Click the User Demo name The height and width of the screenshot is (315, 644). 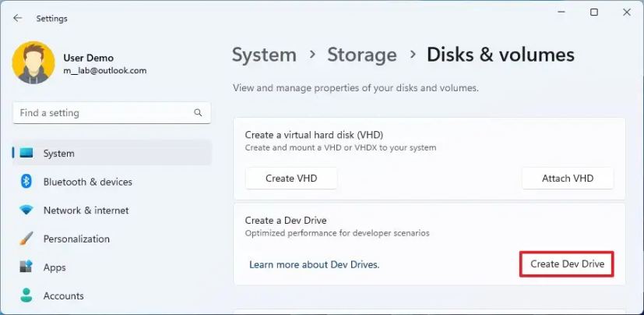(x=88, y=58)
